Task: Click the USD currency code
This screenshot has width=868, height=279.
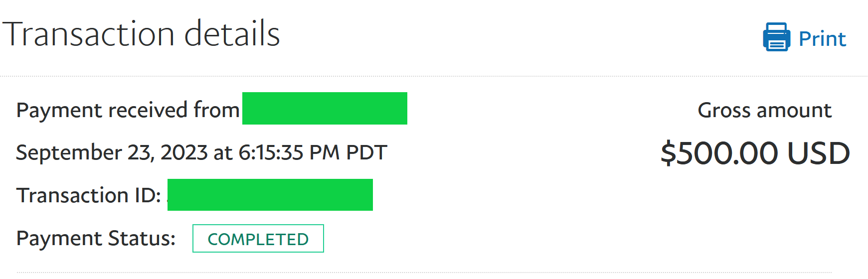Action: pos(818,153)
